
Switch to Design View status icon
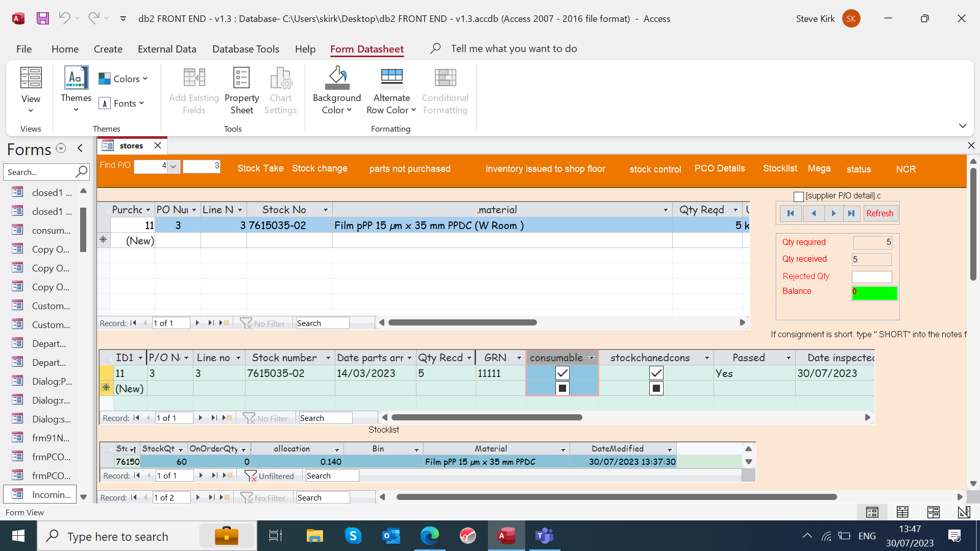(x=964, y=512)
